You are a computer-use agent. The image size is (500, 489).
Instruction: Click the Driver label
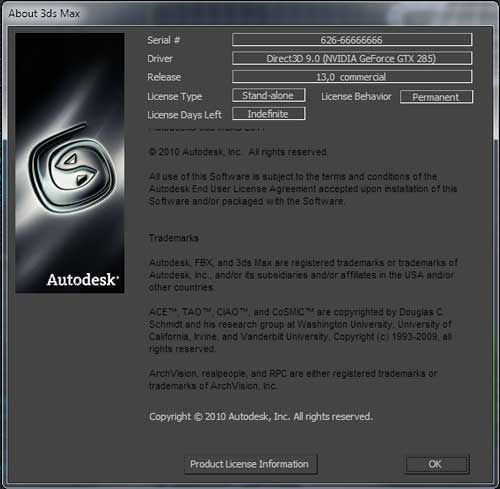[x=160, y=59]
